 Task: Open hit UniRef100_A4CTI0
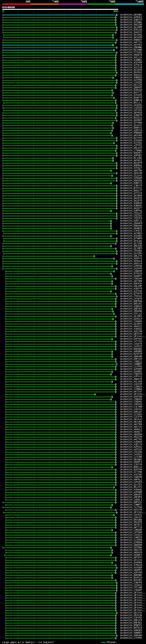[131, 42]
